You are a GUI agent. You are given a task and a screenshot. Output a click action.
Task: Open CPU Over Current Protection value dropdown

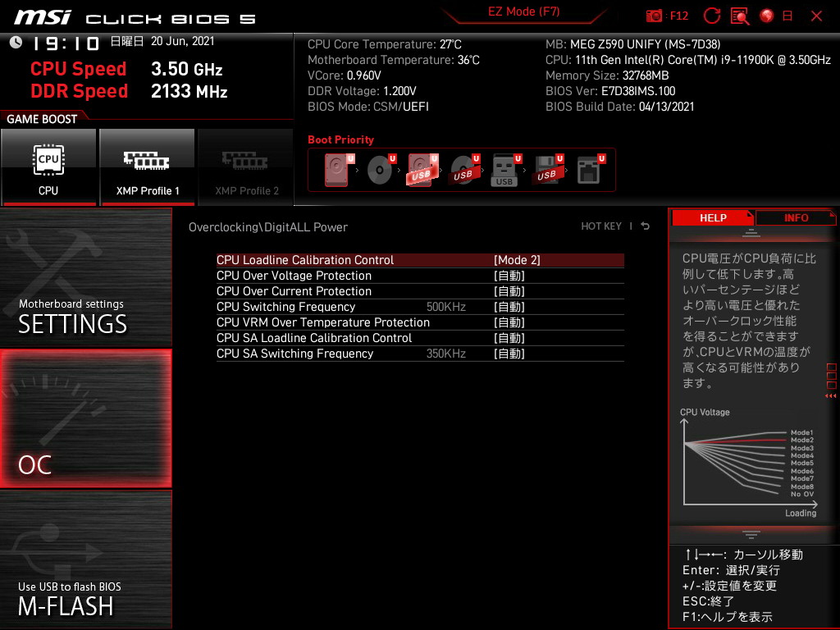click(509, 291)
